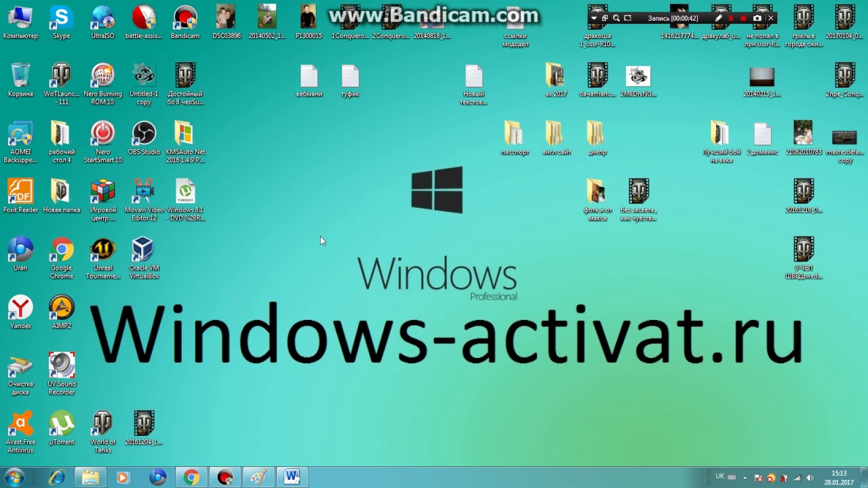The height and width of the screenshot is (488, 868).
Task: Activate Bandicam drawing pencil tool
Action: (719, 18)
